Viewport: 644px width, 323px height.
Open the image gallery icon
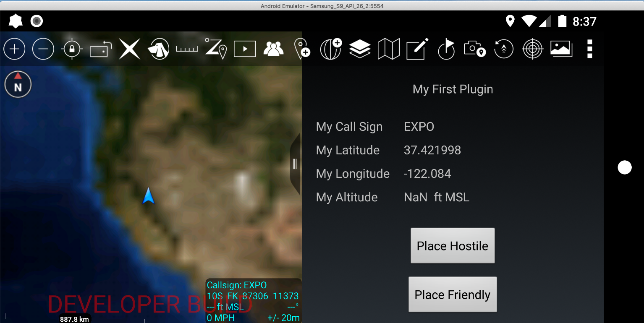tap(561, 49)
